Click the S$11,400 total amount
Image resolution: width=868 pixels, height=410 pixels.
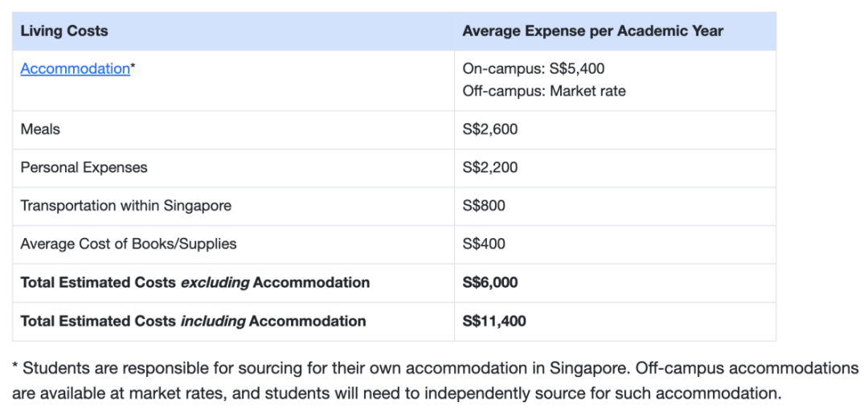click(x=494, y=322)
